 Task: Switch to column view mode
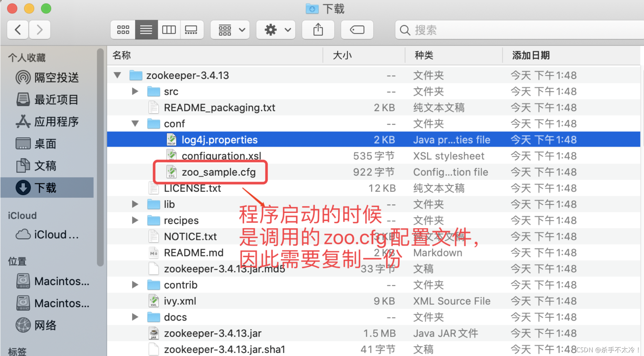[169, 30]
